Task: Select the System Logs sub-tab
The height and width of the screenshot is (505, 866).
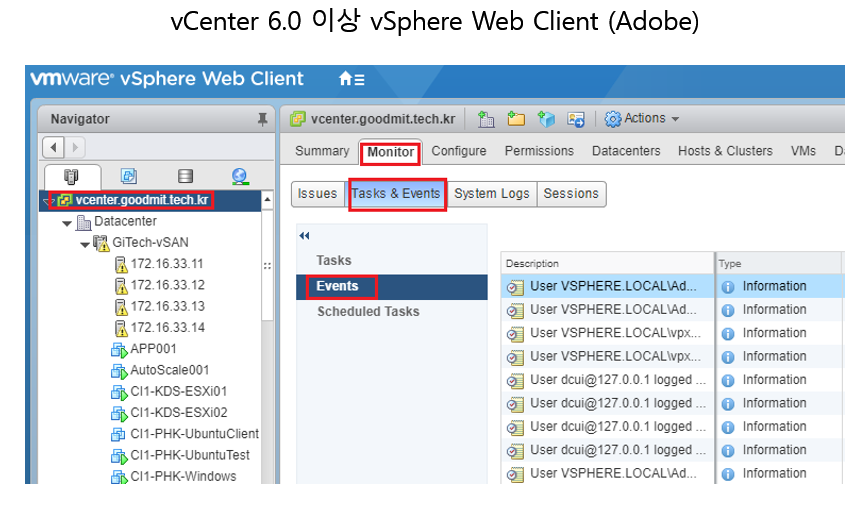Action: coord(492,194)
